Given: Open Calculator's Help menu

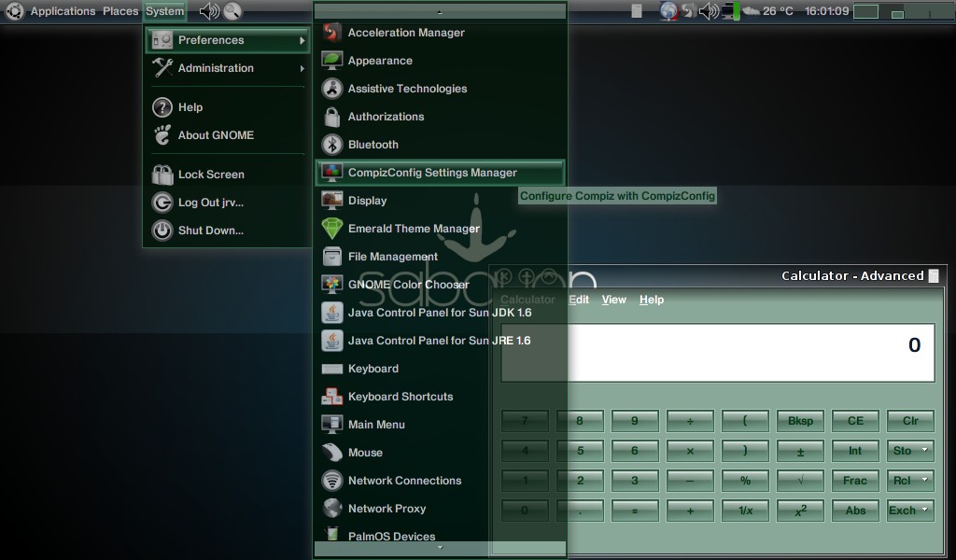Looking at the screenshot, I should click(x=651, y=300).
